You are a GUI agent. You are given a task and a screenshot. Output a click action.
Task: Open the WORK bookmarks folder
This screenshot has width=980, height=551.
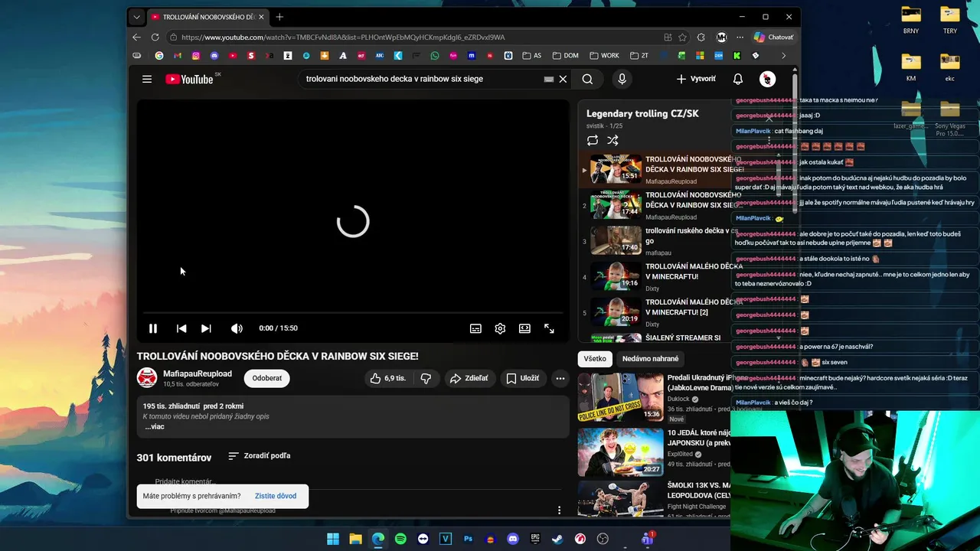click(605, 56)
